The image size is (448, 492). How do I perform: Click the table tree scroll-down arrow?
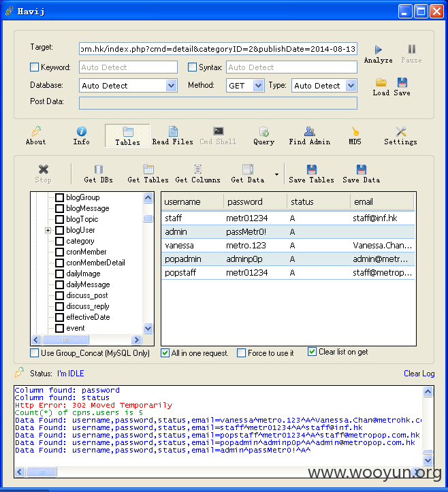[x=148, y=328]
